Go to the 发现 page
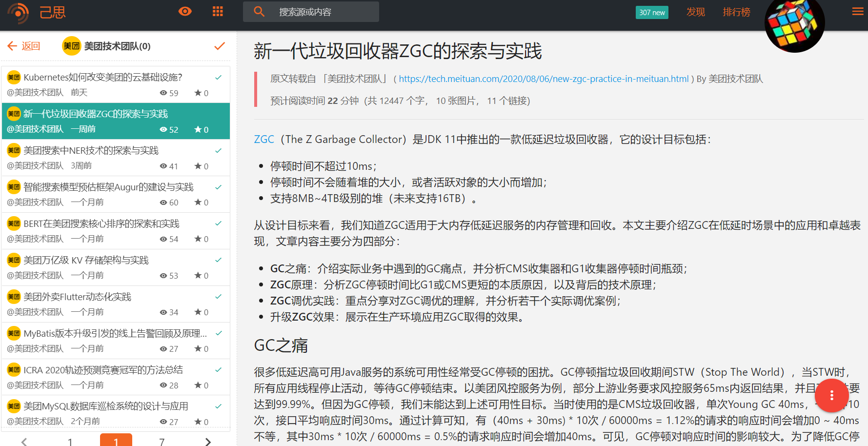 pos(696,12)
